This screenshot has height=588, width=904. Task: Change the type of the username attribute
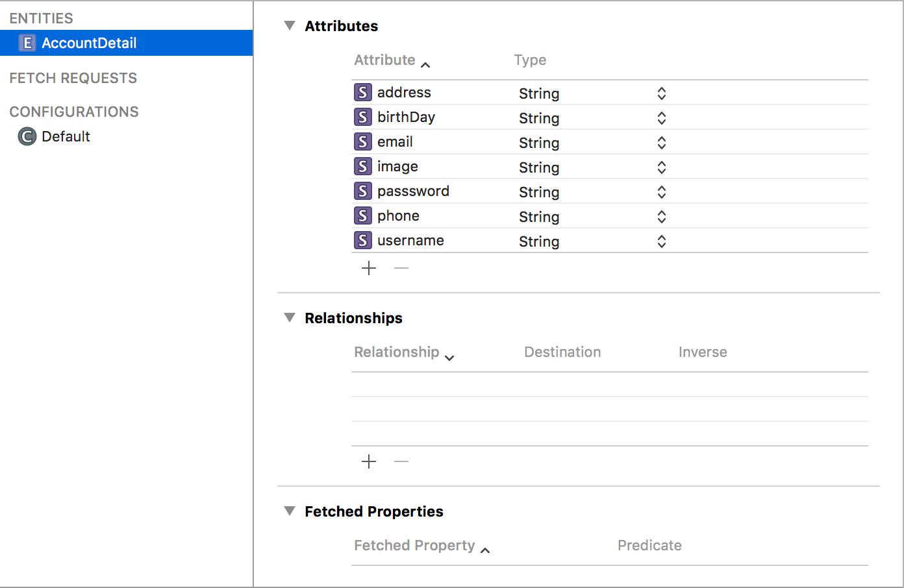[661, 241]
